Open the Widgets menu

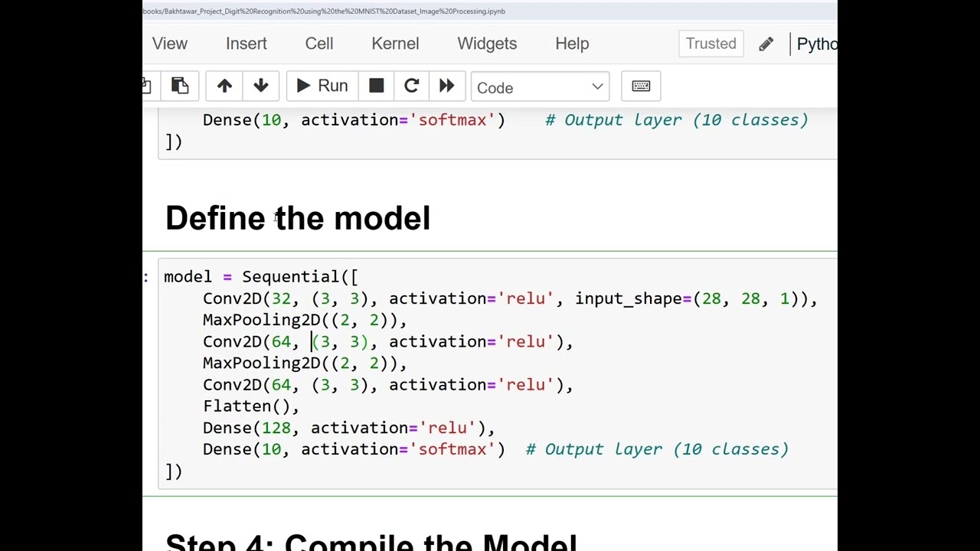coord(487,44)
